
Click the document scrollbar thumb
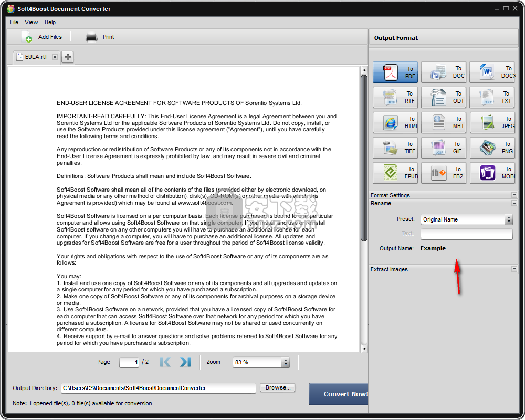(364, 157)
